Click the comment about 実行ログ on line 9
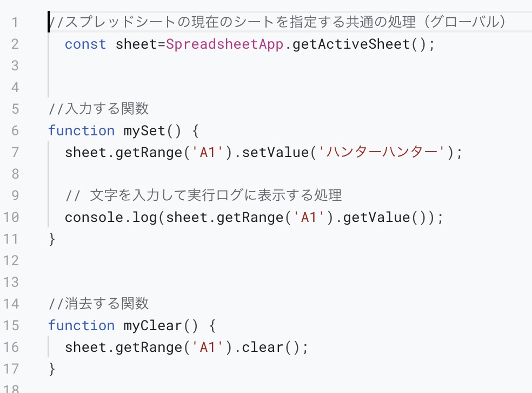532x393 pixels. point(204,195)
